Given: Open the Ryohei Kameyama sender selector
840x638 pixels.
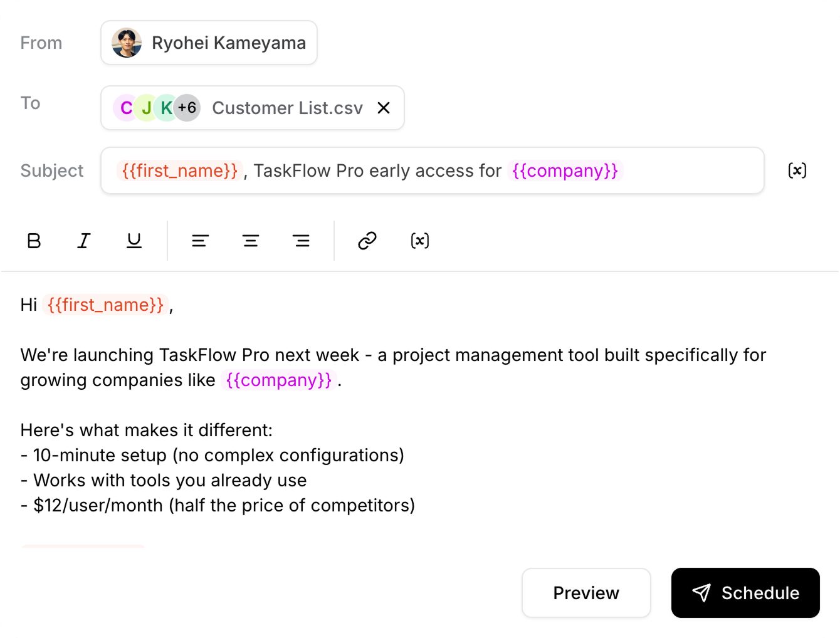Looking at the screenshot, I should pyautogui.click(x=209, y=43).
